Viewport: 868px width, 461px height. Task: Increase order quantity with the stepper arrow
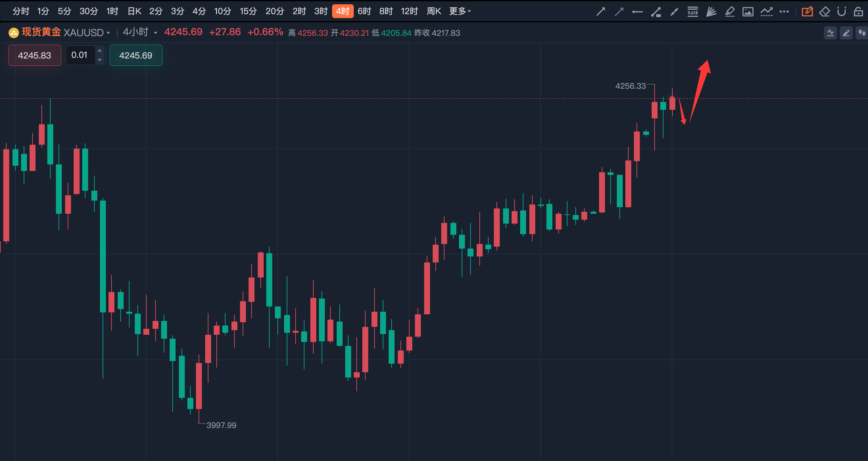99,51
